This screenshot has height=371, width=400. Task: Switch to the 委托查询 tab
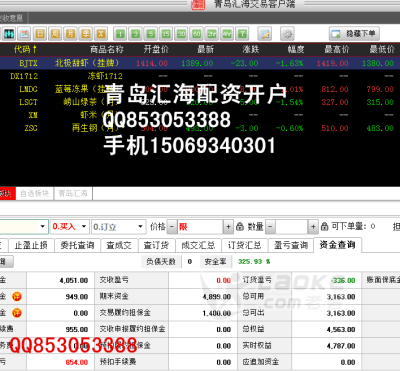click(x=77, y=245)
